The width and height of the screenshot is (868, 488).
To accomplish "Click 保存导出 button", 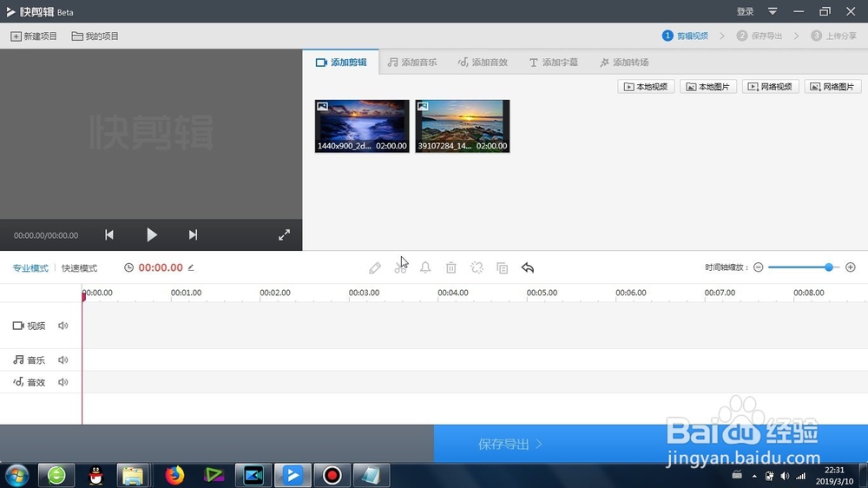I will point(650,444).
